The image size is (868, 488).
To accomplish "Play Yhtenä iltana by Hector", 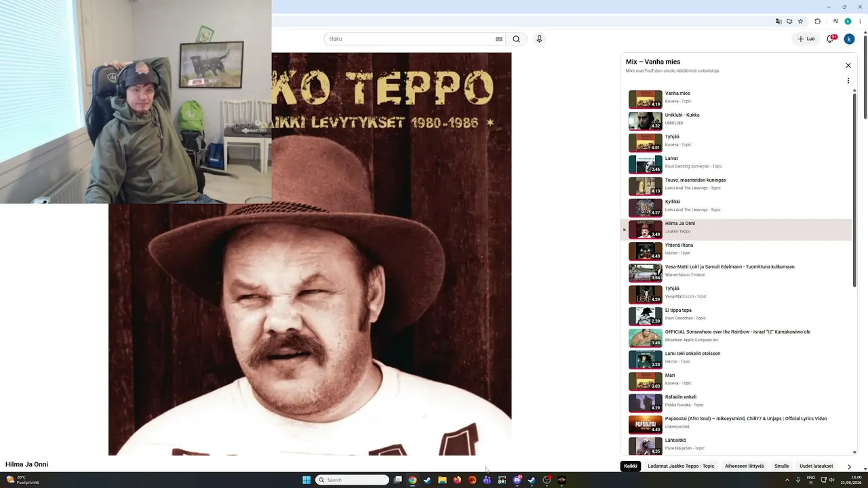I will (x=736, y=251).
